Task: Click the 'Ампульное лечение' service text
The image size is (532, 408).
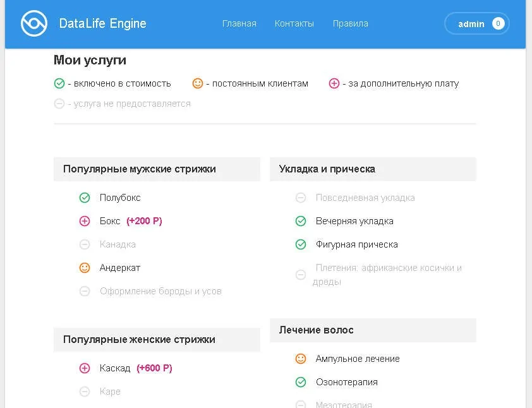Action: [358, 359]
